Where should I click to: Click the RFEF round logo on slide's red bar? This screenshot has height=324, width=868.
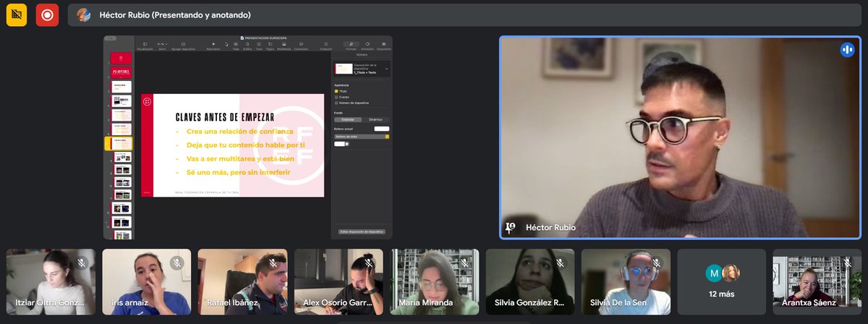pyautogui.click(x=147, y=102)
